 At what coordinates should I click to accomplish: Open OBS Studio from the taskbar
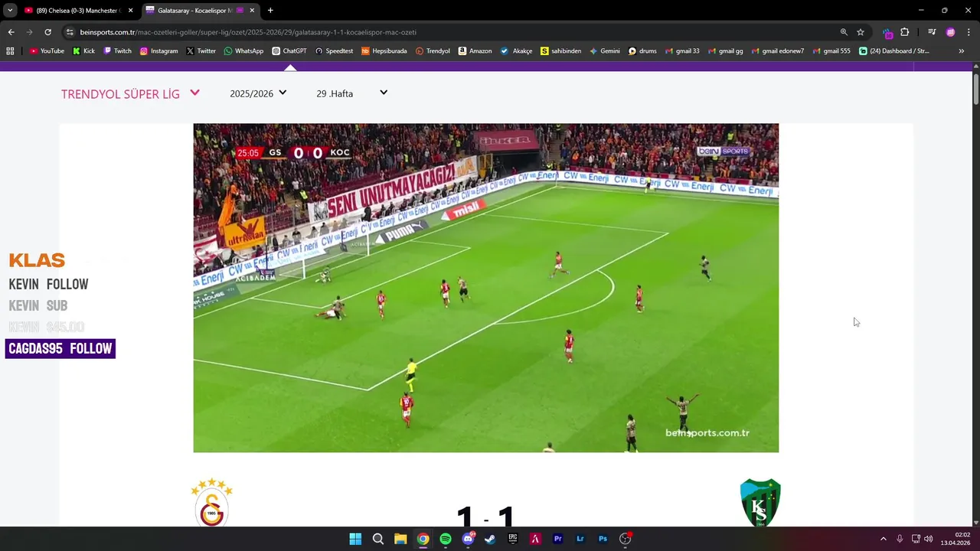(626, 539)
